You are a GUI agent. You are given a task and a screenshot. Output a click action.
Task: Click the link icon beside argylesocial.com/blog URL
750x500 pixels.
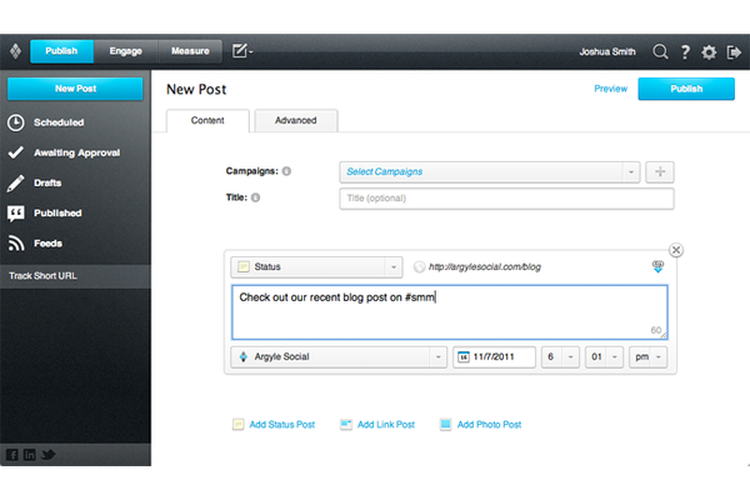pyautogui.click(x=419, y=267)
